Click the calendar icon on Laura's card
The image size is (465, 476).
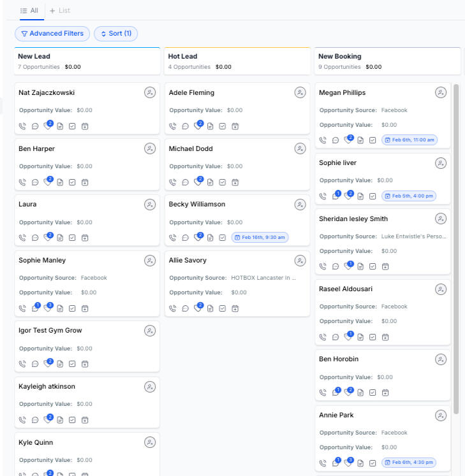pyautogui.click(x=85, y=238)
